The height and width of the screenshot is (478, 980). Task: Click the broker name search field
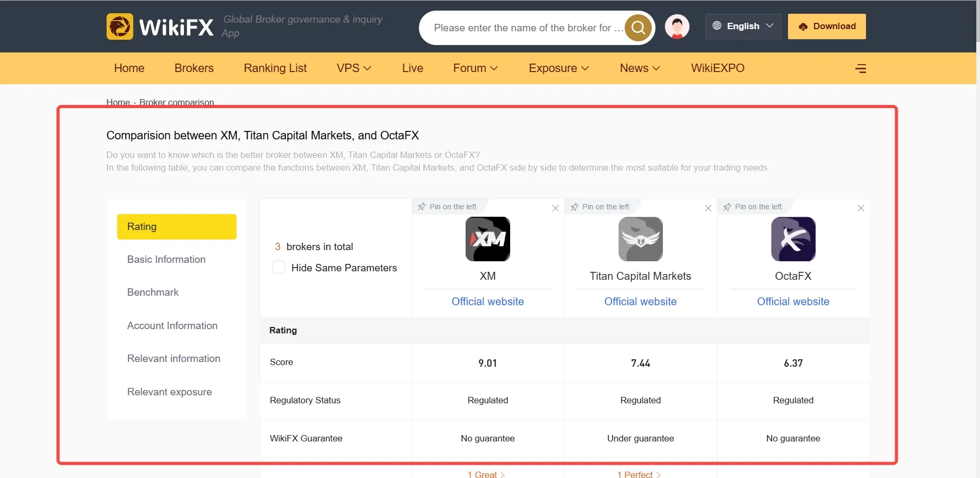coord(528,28)
